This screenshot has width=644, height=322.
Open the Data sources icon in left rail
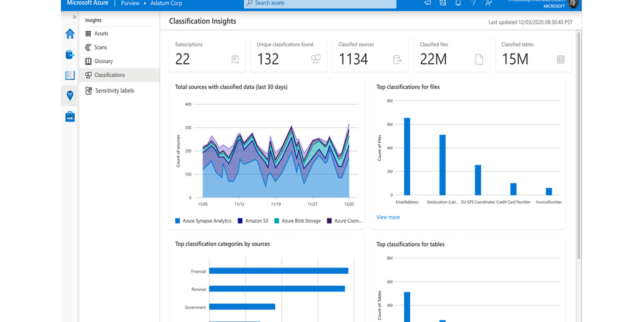(x=70, y=55)
